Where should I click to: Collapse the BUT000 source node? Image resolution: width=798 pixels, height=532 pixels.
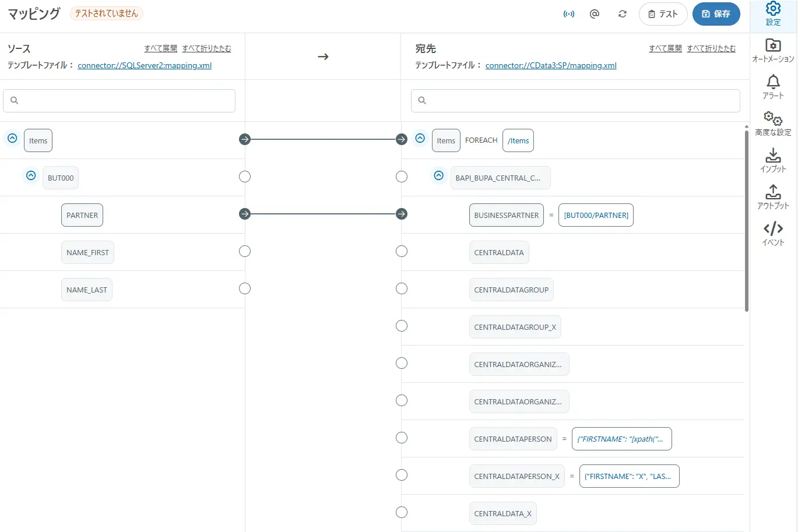click(31, 175)
